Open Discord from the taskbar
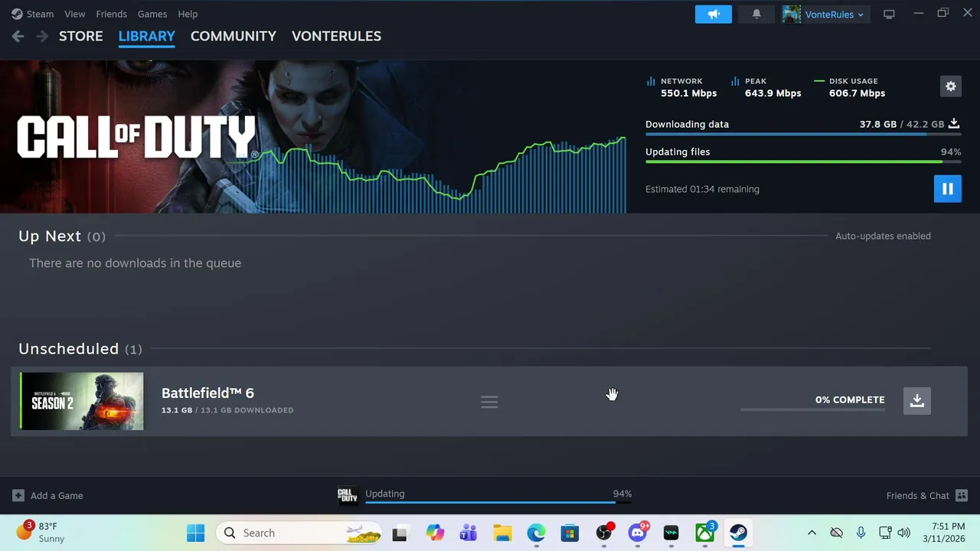 tap(638, 533)
